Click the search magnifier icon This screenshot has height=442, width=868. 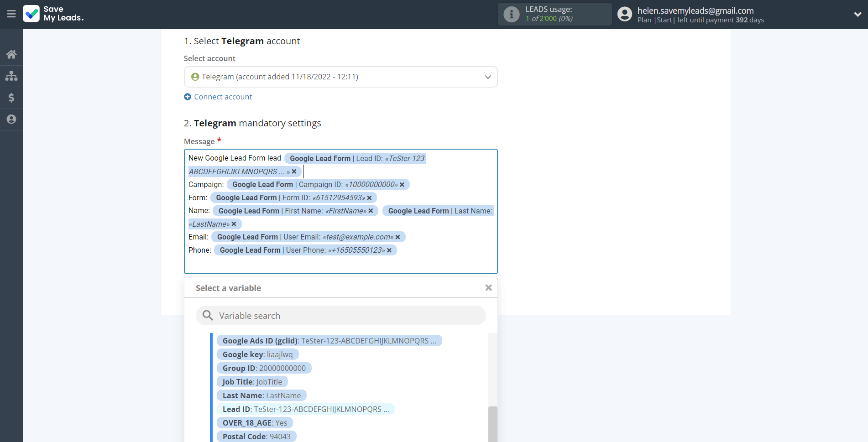(208, 316)
